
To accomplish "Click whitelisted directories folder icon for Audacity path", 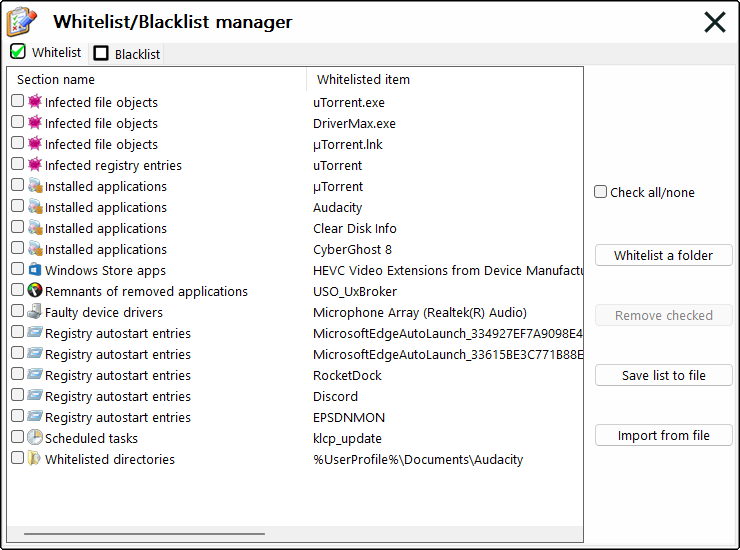I will click(x=34, y=458).
